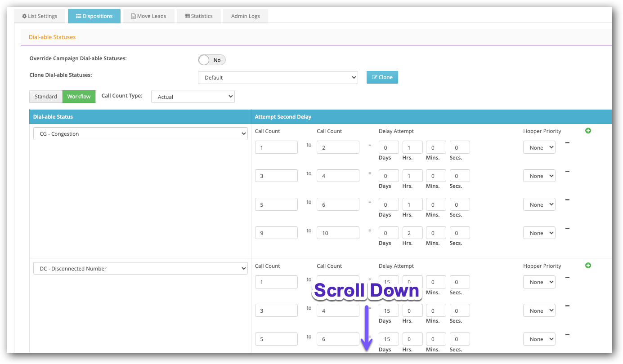Viewport: 623px width, 364px height.
Task: Select the Workflow view mode
Action: (79, 97)
